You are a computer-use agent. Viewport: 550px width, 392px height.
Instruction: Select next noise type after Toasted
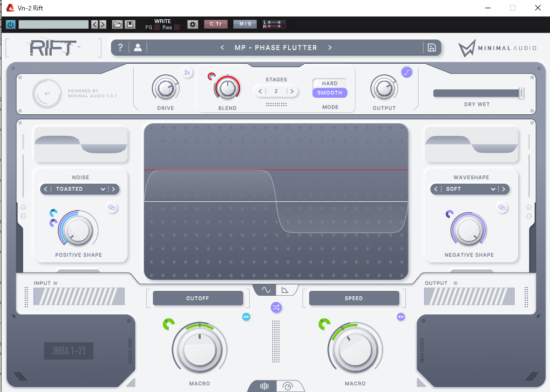coord(113,189)
